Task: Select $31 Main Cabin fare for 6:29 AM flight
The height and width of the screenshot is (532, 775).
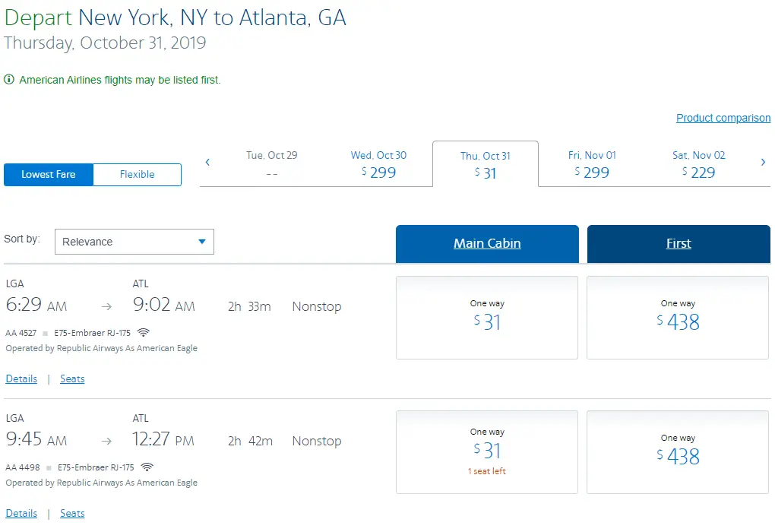Action: point(487,317)
